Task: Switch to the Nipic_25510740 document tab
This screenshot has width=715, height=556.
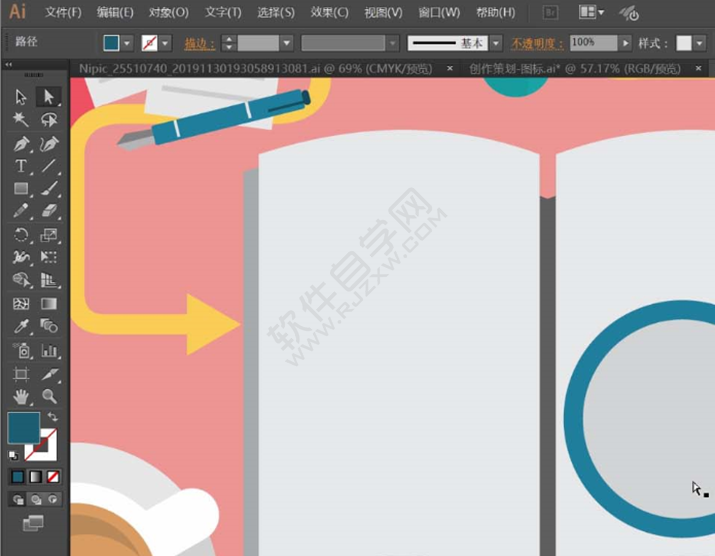Action: (x=255, y=69)
